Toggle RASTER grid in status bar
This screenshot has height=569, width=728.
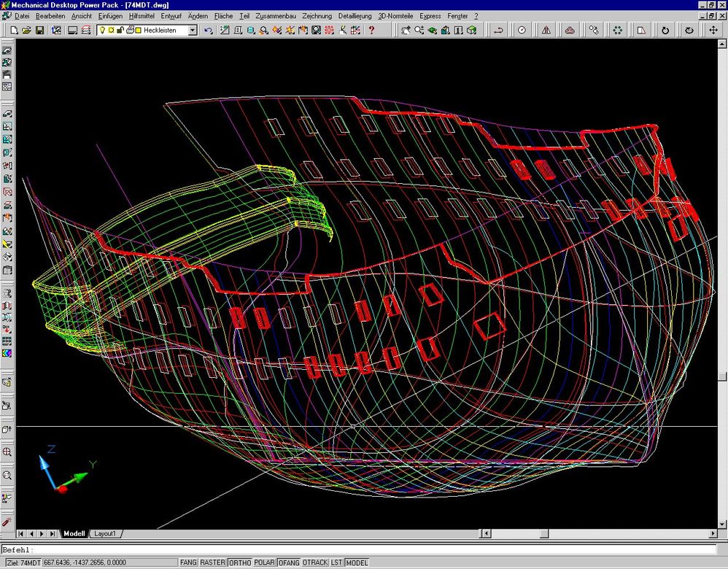(x=212, y=562)
